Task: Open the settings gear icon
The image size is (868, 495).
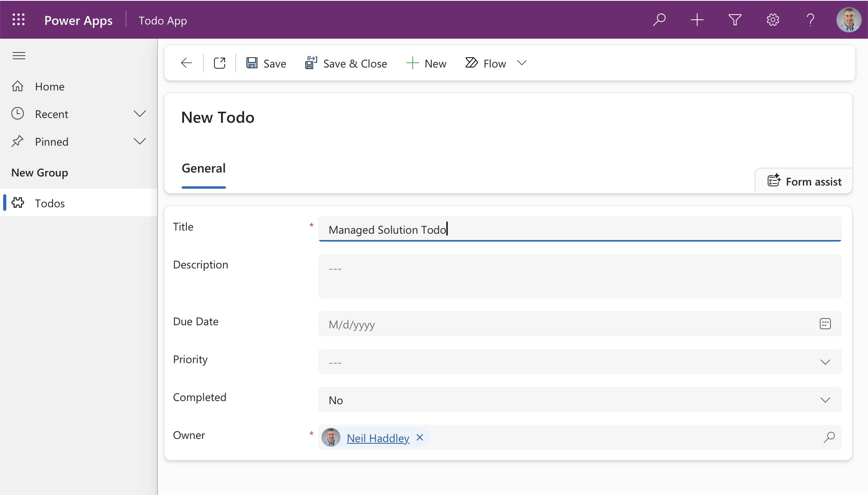Action: point(773,20)
